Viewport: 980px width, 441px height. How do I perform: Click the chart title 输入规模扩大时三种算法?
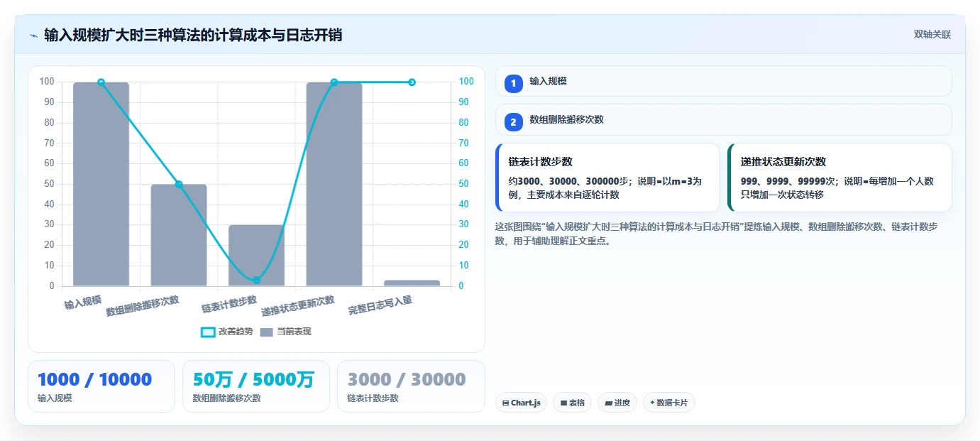[193, 35]
